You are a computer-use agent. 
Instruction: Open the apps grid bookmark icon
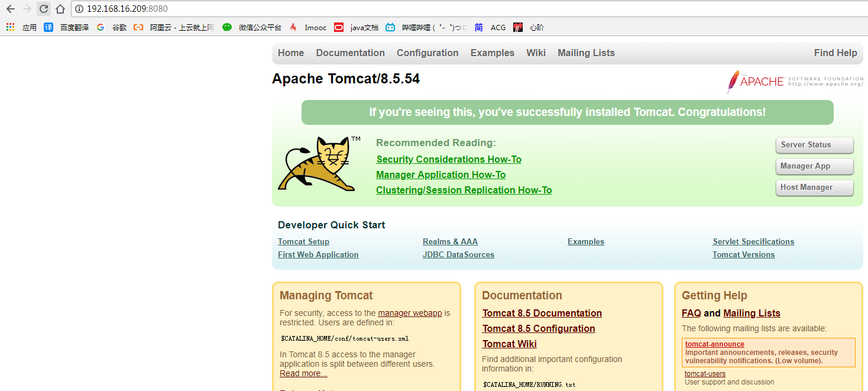pyautogui.click(x=10, y=27)
